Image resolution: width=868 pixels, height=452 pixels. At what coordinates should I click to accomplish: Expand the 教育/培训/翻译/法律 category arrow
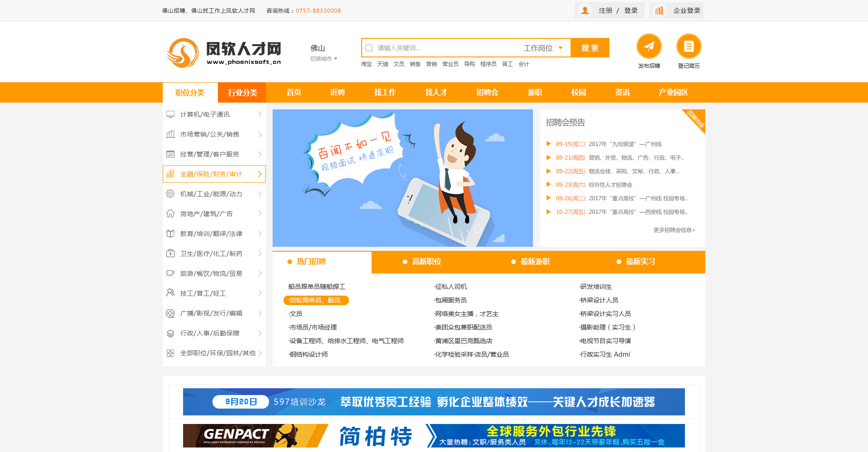pos(259,234)
